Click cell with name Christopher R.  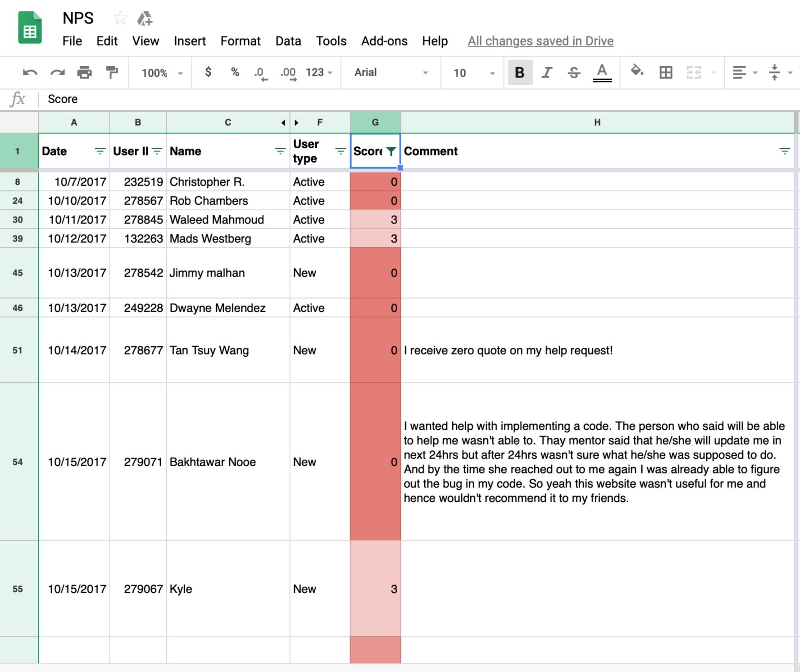(228, 182)
